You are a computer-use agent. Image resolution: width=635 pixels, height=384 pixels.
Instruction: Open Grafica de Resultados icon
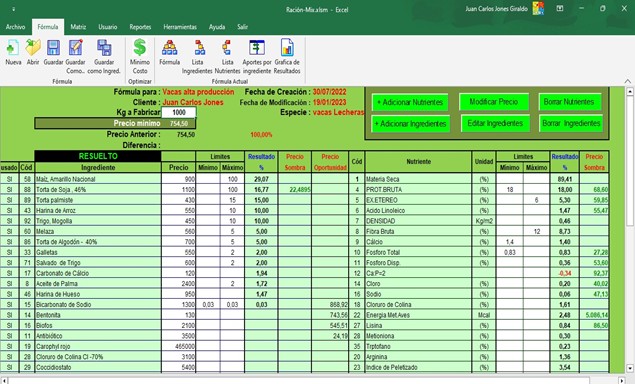[x=287, y=48]
